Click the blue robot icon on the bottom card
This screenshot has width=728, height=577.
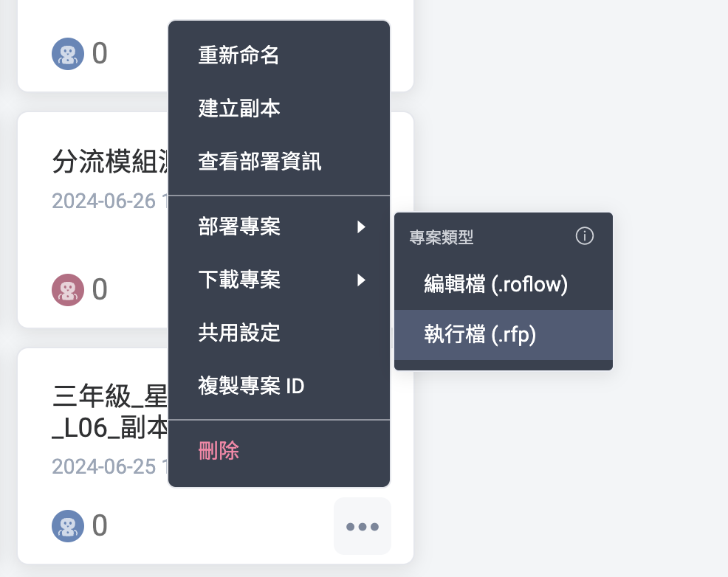click(68, 526)
